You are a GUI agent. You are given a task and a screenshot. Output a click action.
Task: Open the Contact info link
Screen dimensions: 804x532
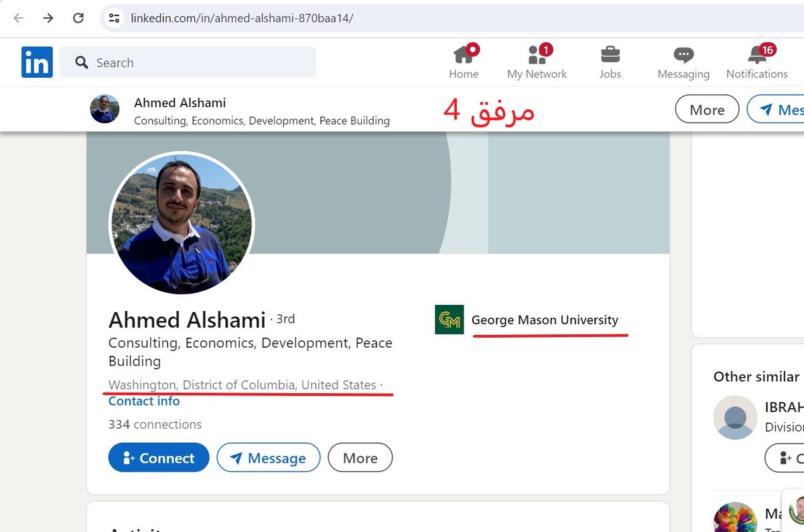(x=144, y=401)
